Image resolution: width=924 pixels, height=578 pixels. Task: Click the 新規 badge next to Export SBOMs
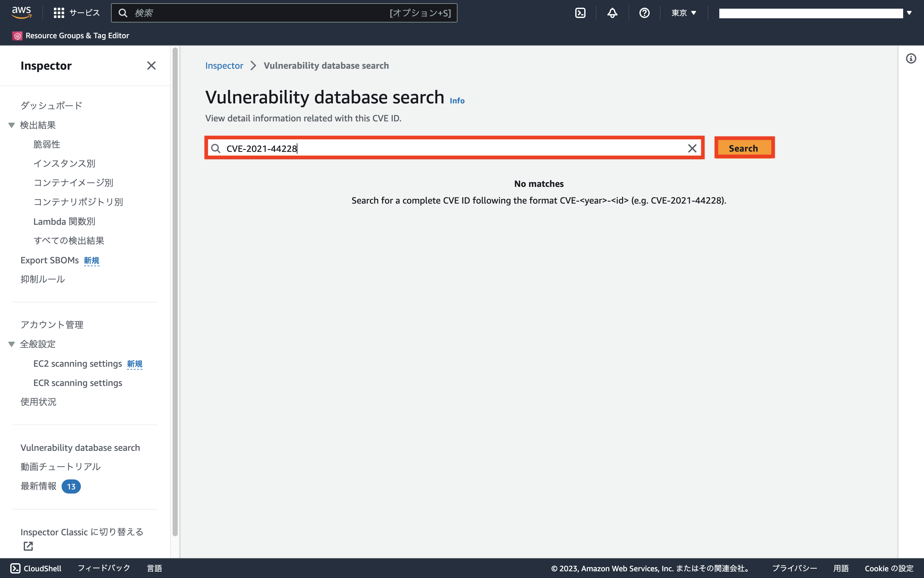click(92, 261)
